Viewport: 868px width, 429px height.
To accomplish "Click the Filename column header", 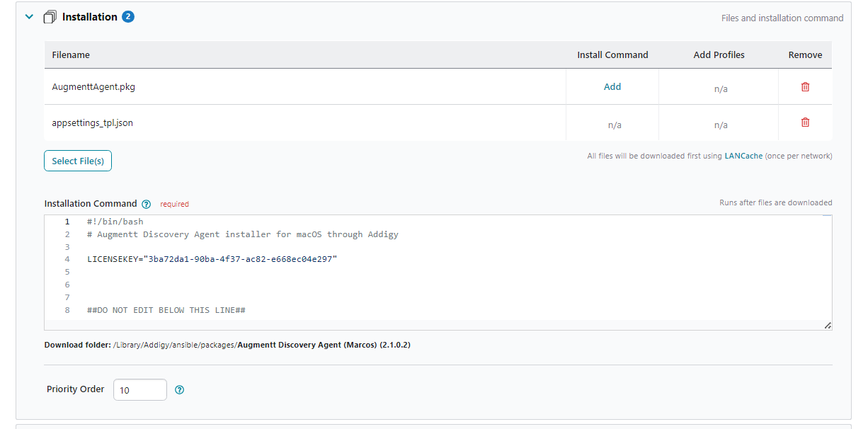I will 71,55.
